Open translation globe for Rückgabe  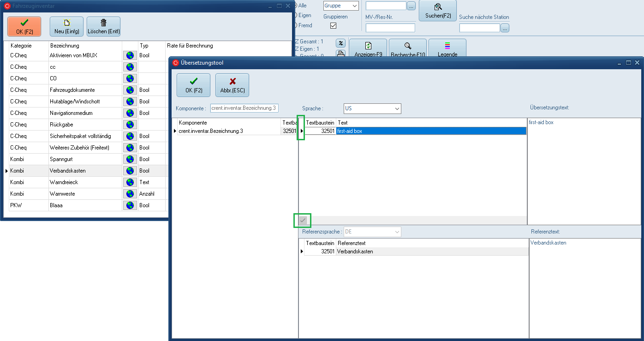[130, 125]
